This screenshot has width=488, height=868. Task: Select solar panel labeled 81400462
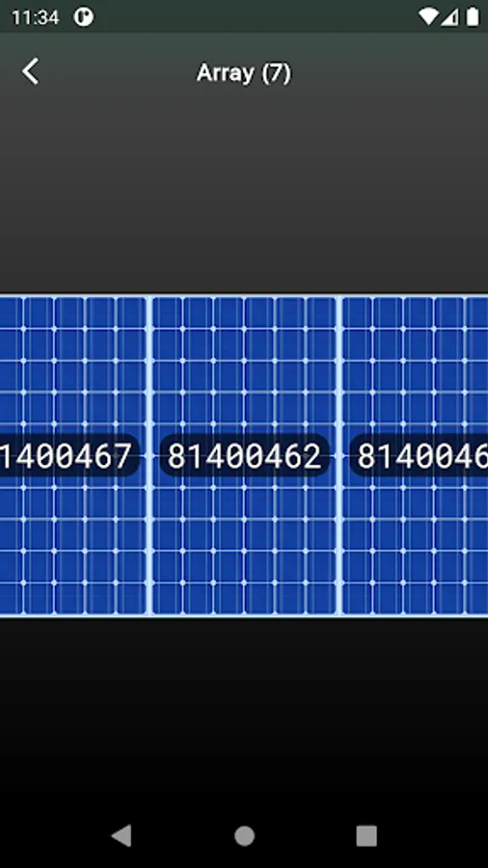click(244, 456)
